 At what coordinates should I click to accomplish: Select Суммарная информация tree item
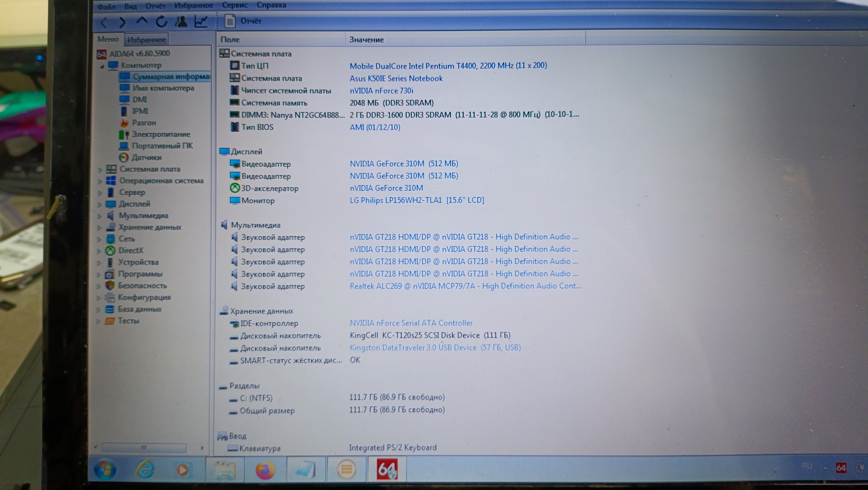[x=165, y=76]
